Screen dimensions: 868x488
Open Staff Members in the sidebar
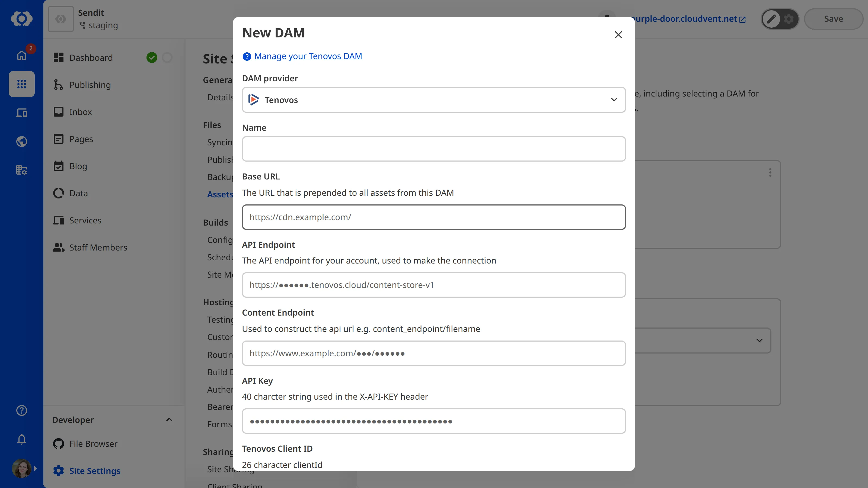pos(98,248)
